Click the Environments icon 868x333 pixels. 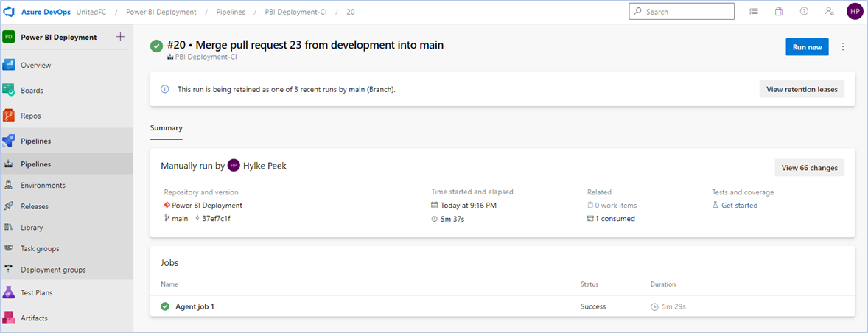pos(8,186)
